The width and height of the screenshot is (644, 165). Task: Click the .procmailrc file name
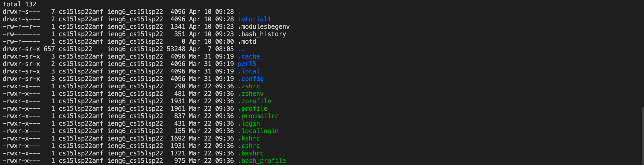click(258, 116)
